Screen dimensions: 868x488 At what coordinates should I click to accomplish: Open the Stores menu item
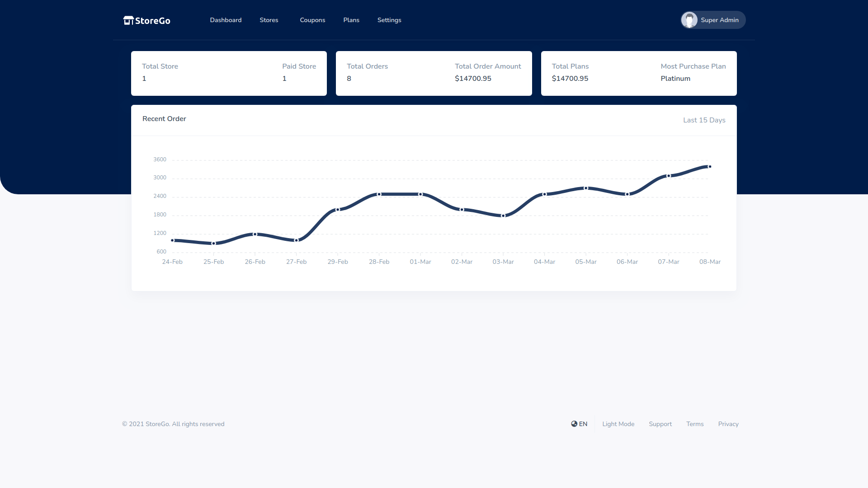click(x=269, y=20)
